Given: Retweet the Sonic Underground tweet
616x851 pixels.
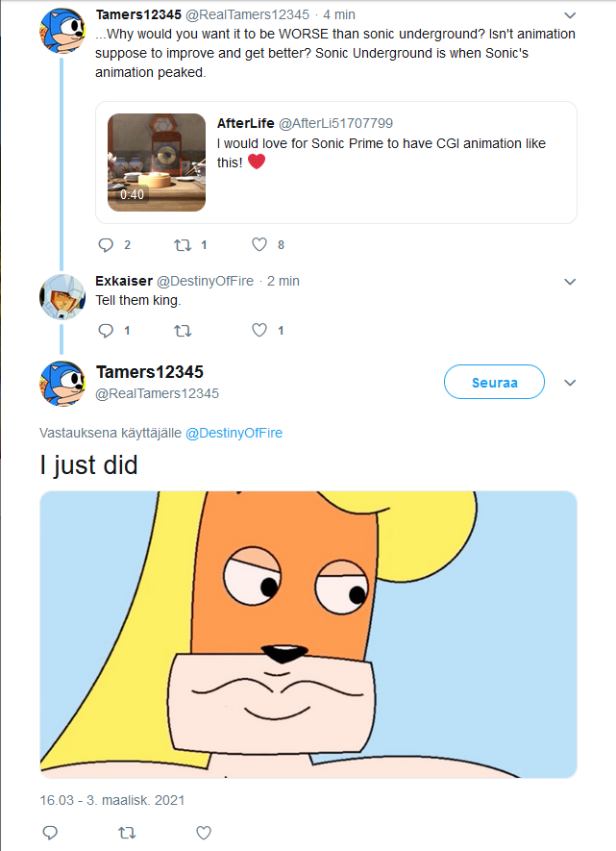Looking at the screenshot, I should click(x=183, y=245).
